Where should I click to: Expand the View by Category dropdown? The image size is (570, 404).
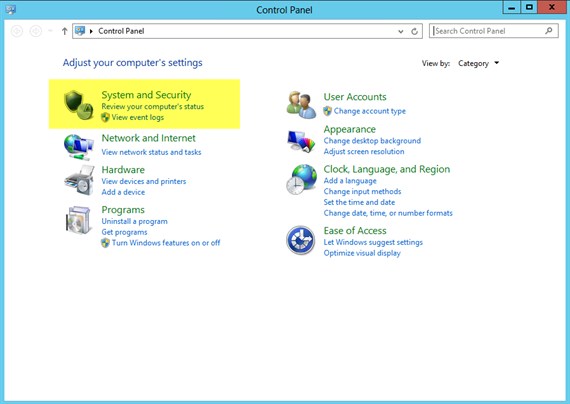tap(478, 63)
